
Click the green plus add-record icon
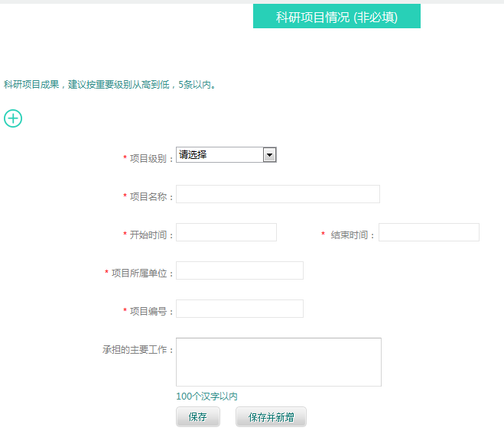[13, 118]
